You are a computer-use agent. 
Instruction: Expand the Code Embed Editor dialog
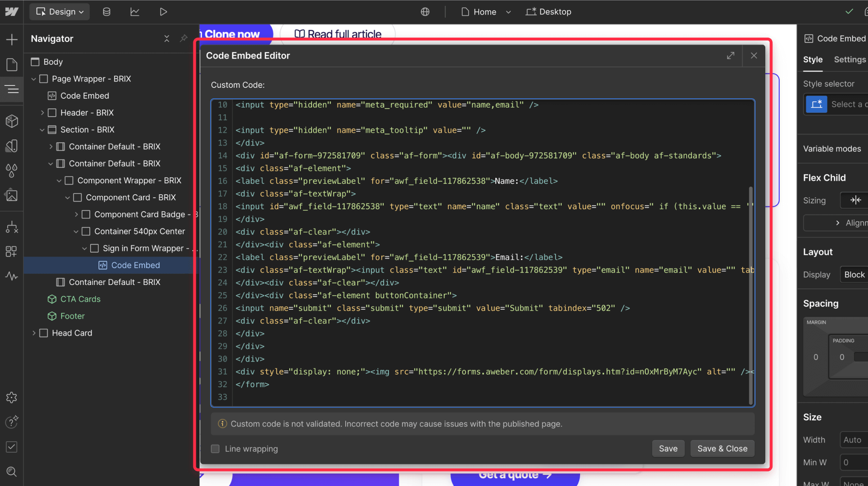[731, 55]
